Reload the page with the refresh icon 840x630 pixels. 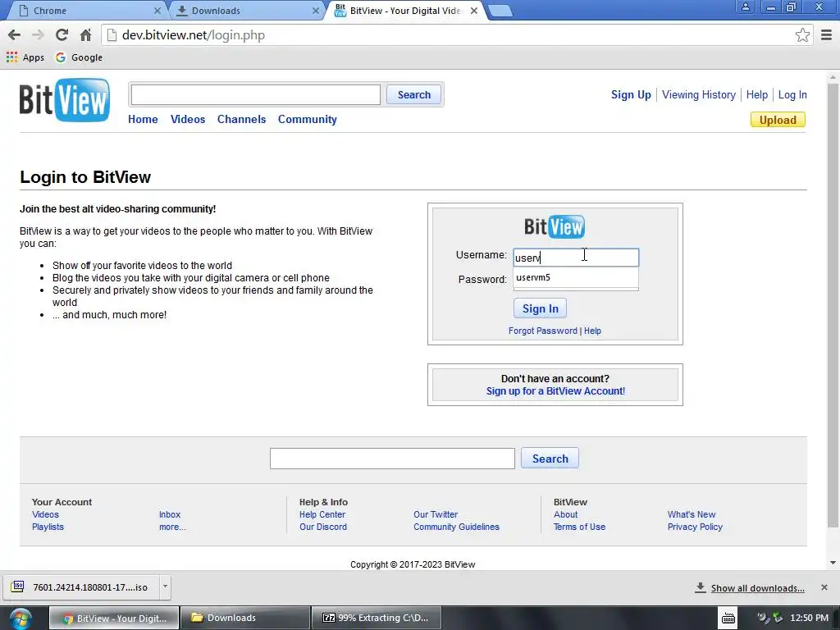(x=62, y=35)
